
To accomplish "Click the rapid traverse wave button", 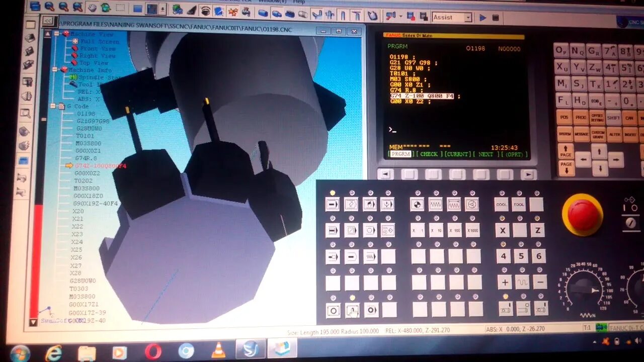I will [x=522, y=282].
